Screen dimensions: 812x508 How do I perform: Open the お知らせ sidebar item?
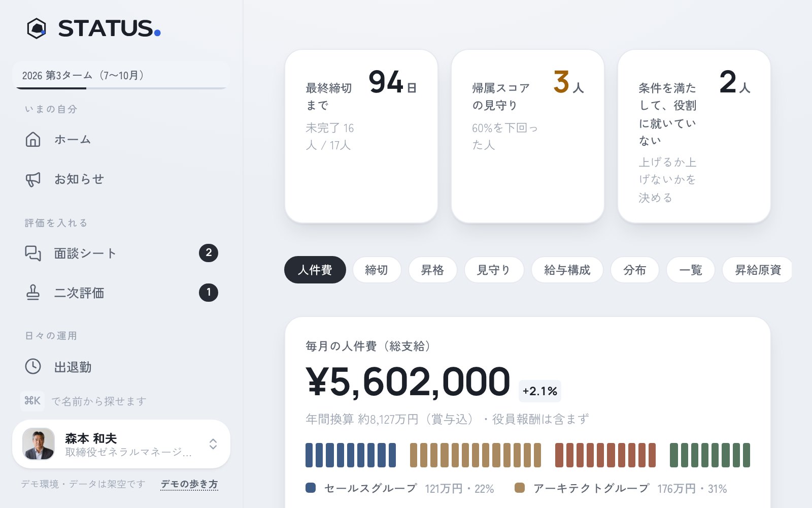[x=121, y=179]
